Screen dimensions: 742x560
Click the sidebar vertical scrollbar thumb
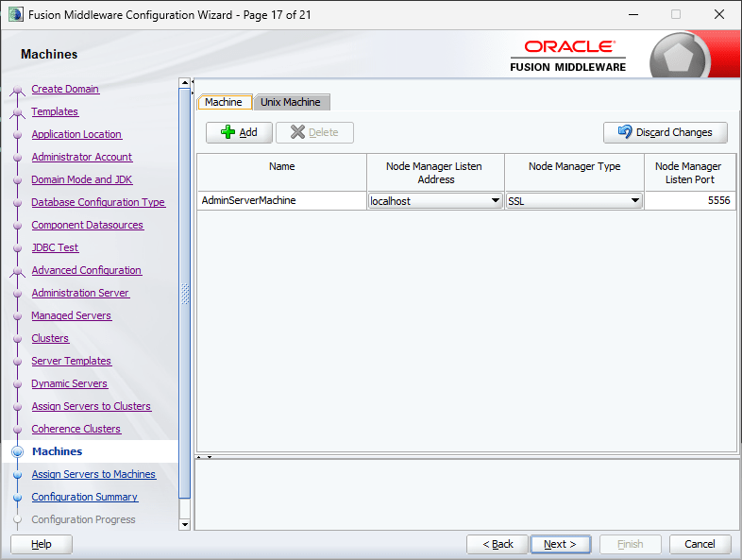pos(185,294)
